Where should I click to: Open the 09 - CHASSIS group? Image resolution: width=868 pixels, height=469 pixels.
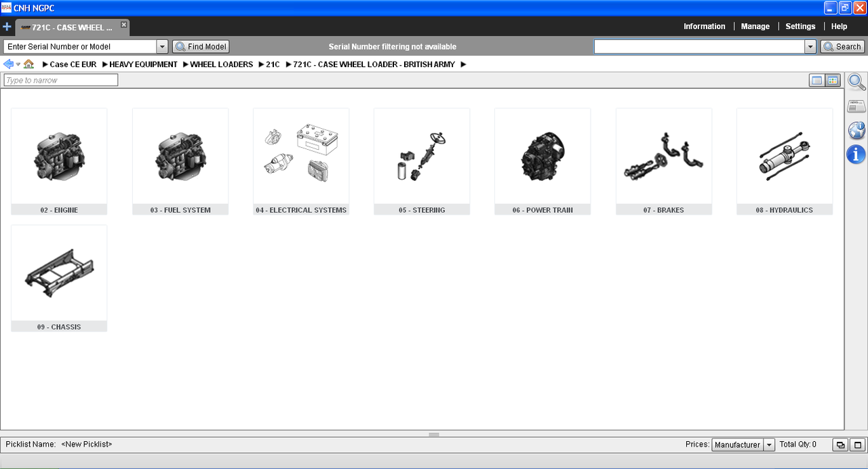[x=59, y=279]
